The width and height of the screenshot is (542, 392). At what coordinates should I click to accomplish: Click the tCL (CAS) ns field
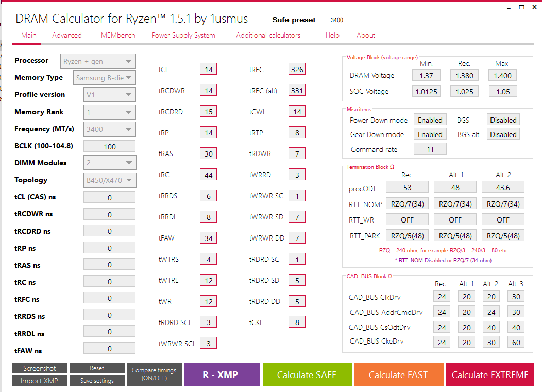click(x=110, y=198)
